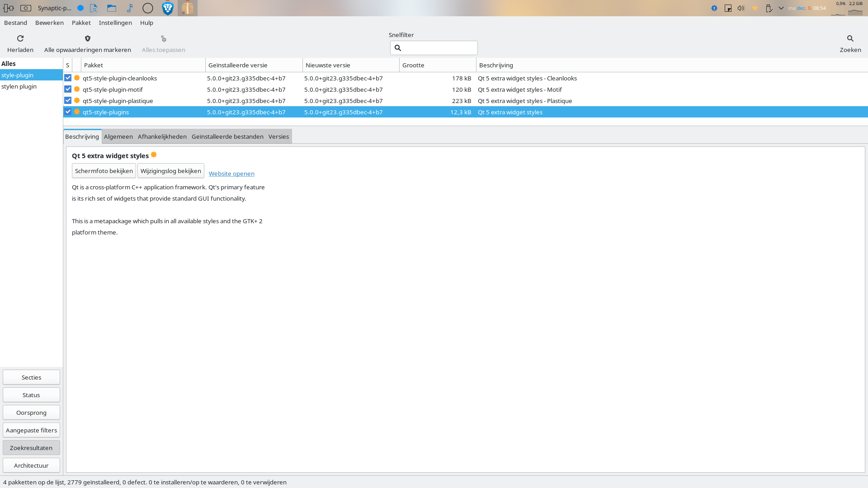Click the blue dot icon in the panel
Image resolution: width=868 pixels, height=488 pixels.
80,8
